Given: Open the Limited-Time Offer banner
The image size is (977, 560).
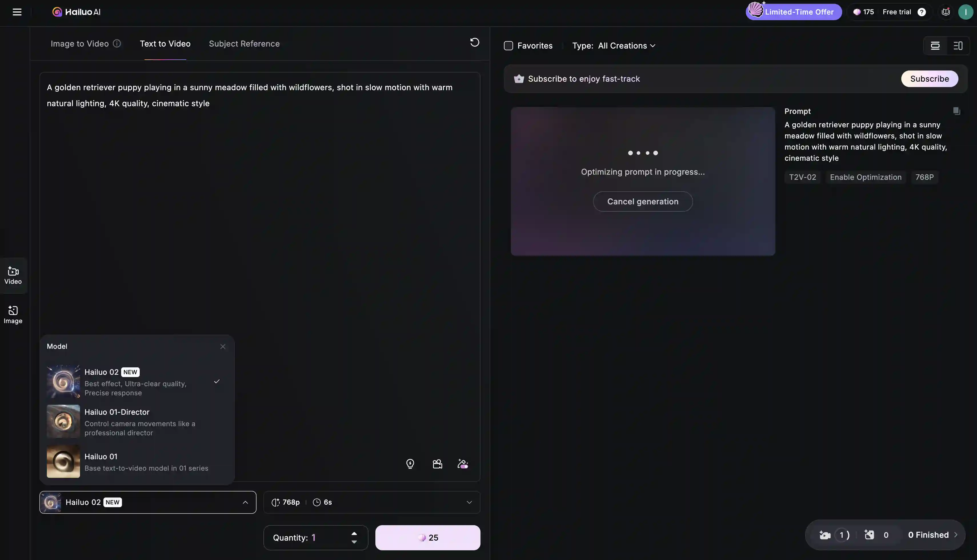Looking at the screenshot, I should coord(794,12).
